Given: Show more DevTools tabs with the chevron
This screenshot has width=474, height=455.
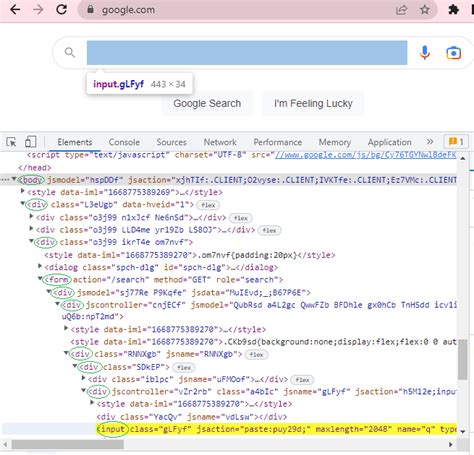Looking at the screenshot, I should coord(430,142).
